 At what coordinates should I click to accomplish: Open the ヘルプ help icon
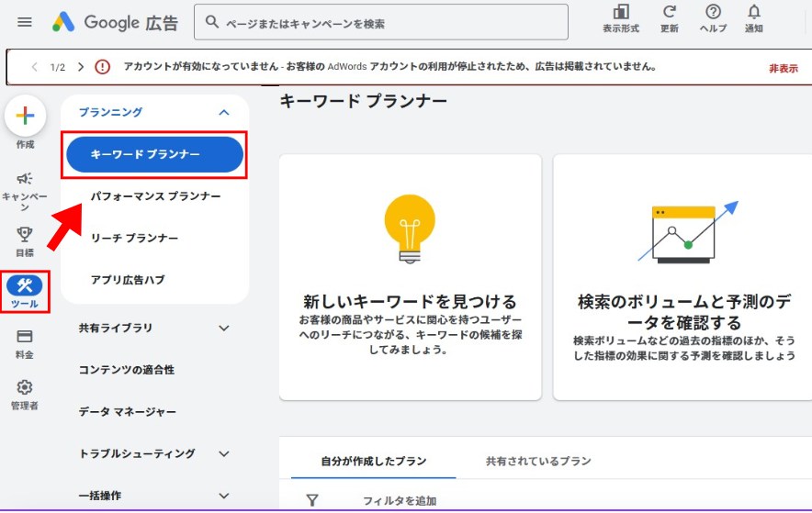[713, 13]
